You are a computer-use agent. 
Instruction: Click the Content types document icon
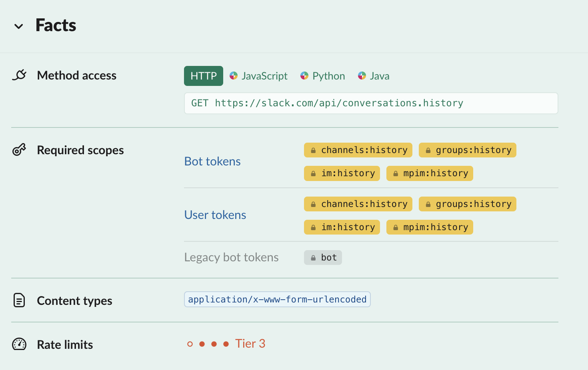tap(19, 300)
